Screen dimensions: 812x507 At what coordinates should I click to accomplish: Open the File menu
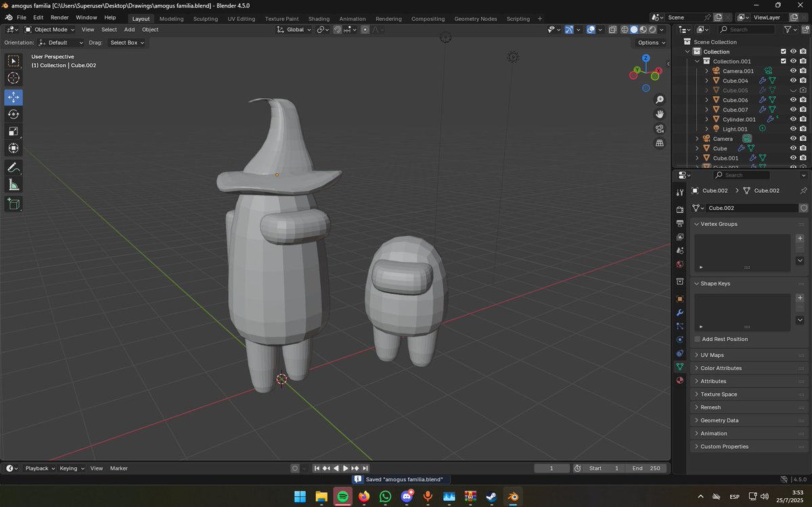pyautogui.click(x=21, y=18)
